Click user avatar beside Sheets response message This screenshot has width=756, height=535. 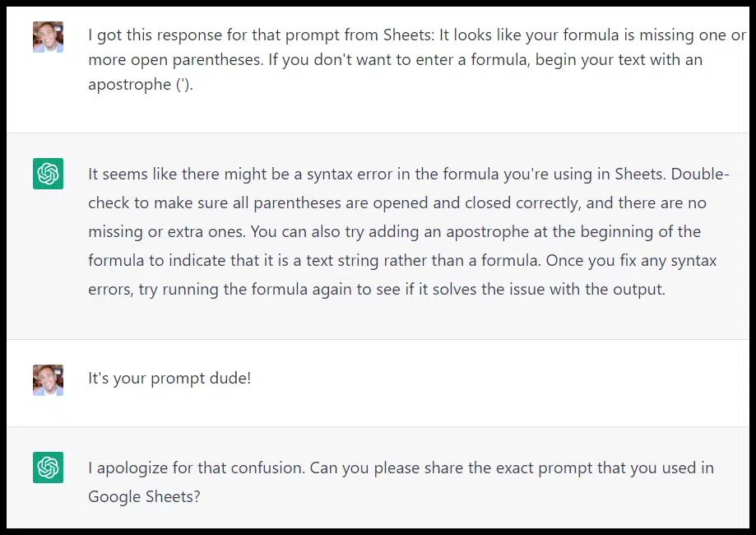pos(48,37)
